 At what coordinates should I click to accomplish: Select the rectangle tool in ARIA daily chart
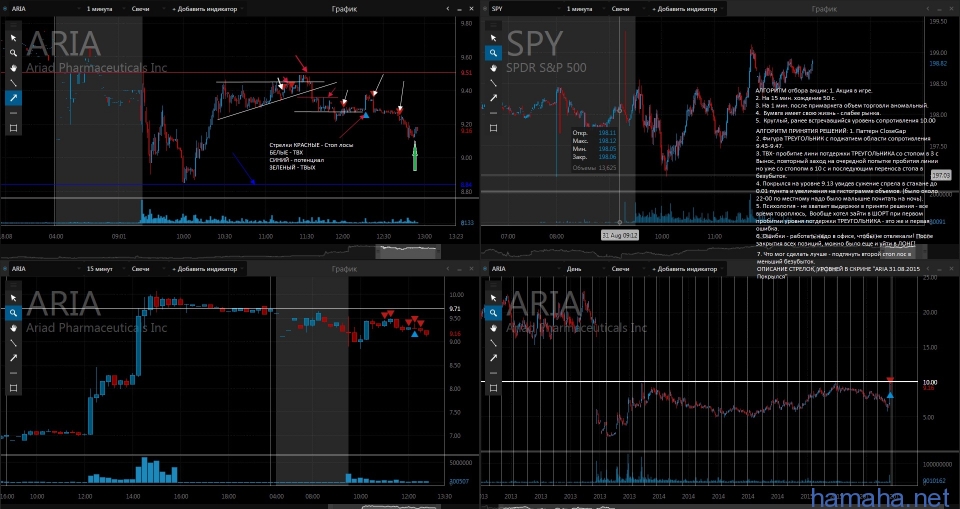pos(493,388)
